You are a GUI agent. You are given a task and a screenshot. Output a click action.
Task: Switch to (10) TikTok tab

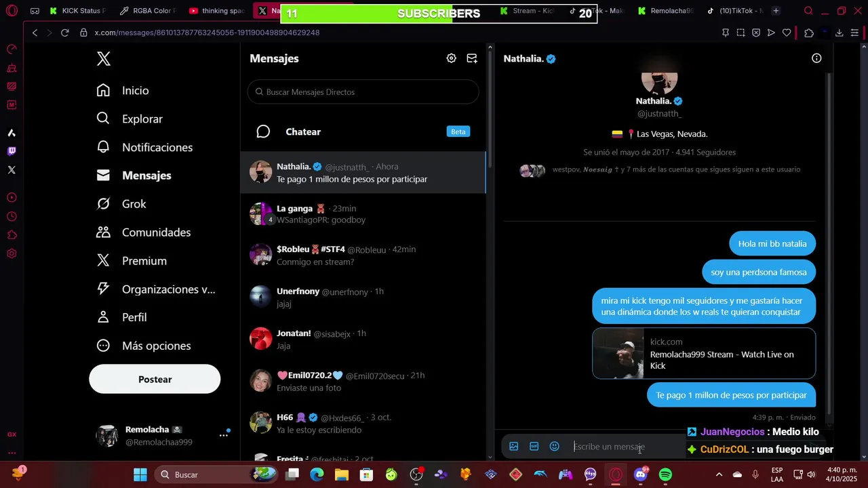[x=734, y=11]
